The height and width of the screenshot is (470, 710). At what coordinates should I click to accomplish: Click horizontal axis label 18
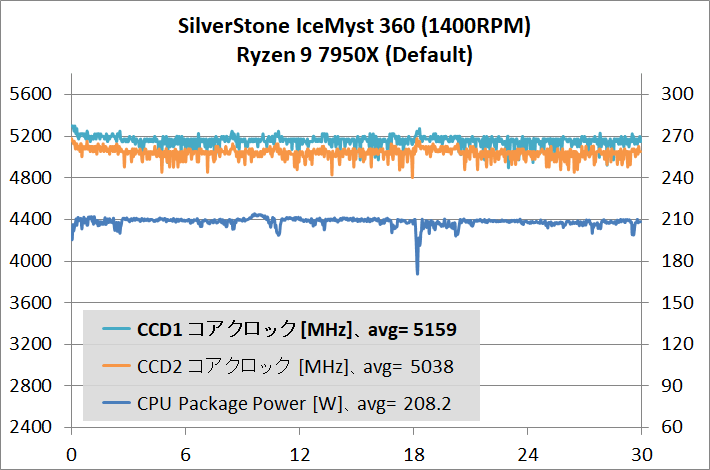pyautogui.click(x=414, y=455)
